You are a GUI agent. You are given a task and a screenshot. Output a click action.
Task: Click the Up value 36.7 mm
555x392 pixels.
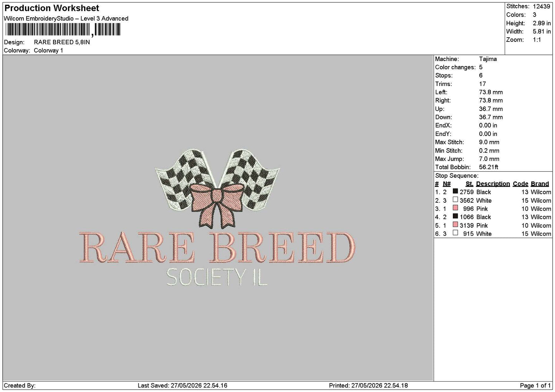(491, 109)
